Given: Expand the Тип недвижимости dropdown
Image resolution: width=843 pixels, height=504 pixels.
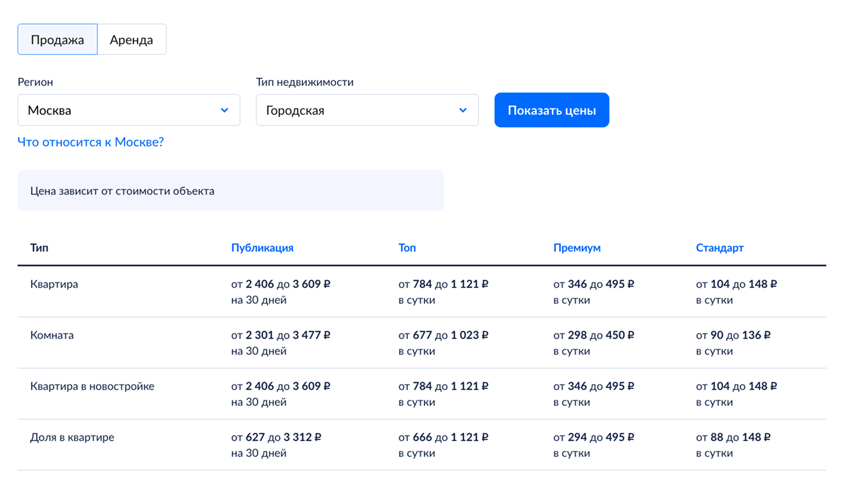Looking at the screenshot, I should (x=464, y=110).
